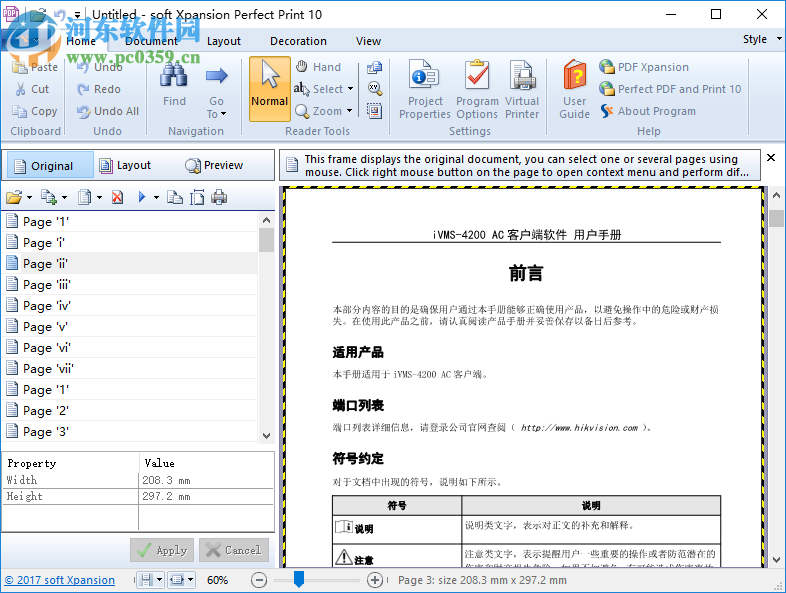Image resolution: width=786 pixels, height=593 pixels.
Task: Click the PDF Xpansion link
Action: pyautogui.click(x=644, y=67)
